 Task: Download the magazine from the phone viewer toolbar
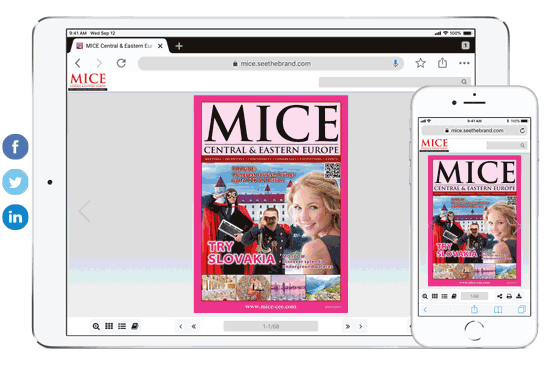point(519,296)
